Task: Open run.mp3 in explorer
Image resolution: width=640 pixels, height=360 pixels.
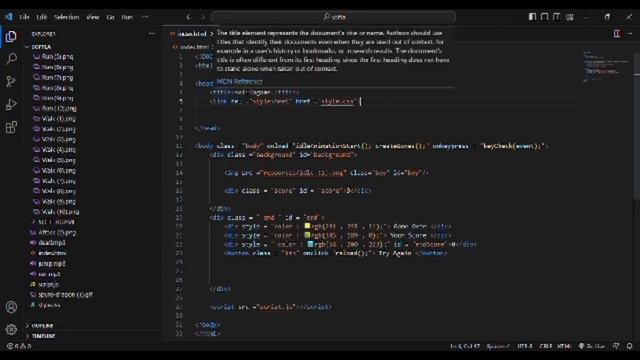Action: pyautogui.click(x=49, y=274)
